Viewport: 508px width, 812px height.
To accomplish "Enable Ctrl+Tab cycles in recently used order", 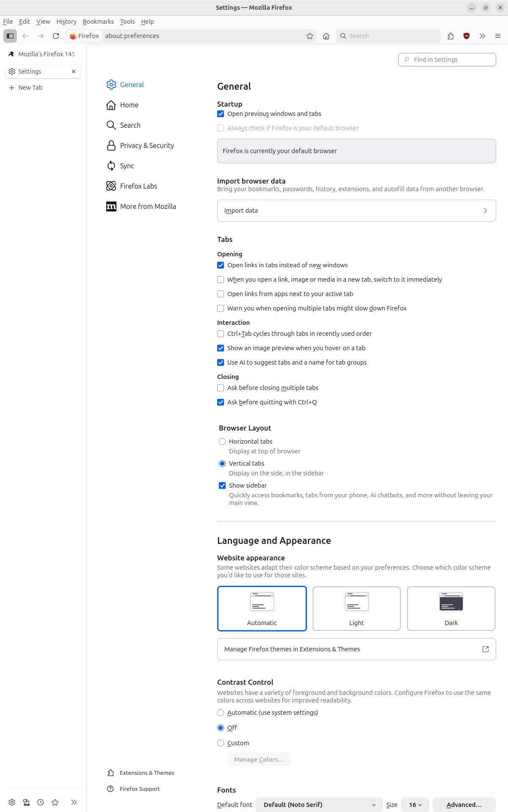I will (221, 334).
